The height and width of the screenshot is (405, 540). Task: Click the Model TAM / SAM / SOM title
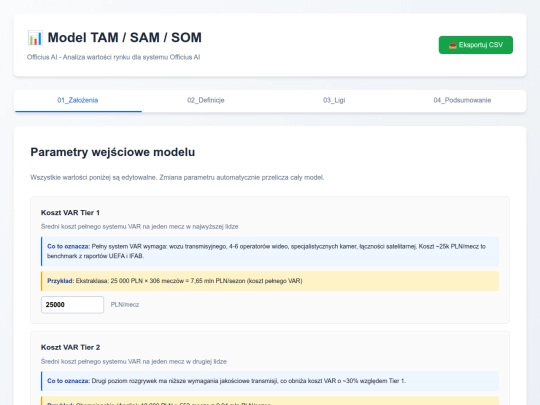pyautogui.click(x=124, y=38)
